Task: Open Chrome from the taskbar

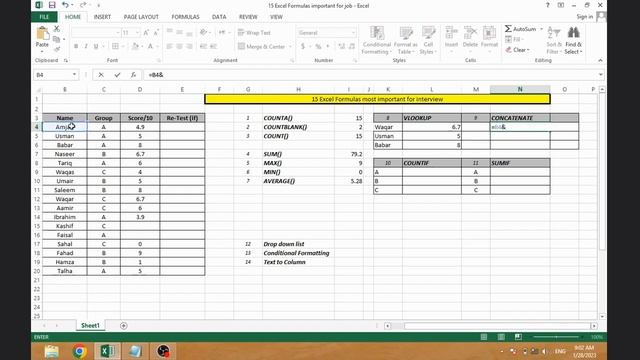Action: coord(80,351)
